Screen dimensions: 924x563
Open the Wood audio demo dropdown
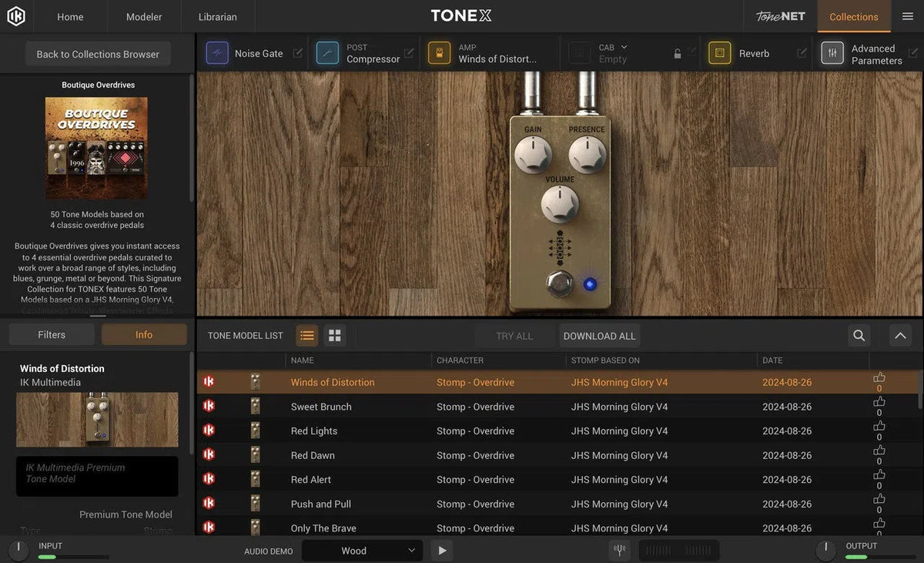click(x=362, y=550)
